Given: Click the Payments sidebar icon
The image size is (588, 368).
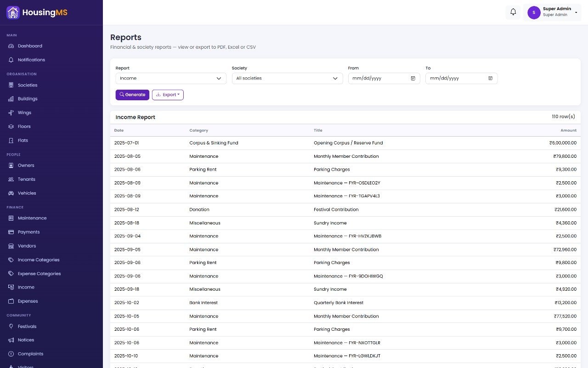Looking at the screenshot, I should 11,232.
